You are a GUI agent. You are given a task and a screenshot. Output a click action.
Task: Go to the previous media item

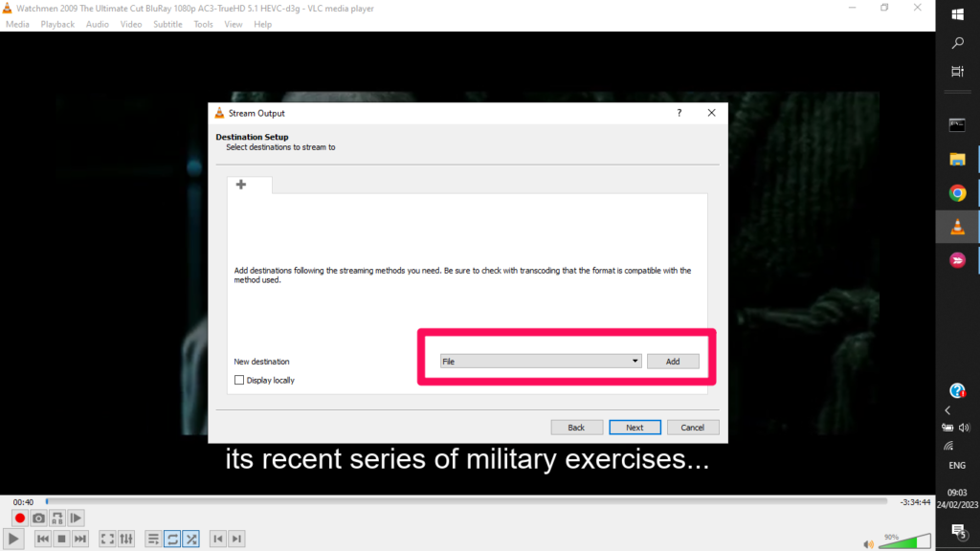[x=42, y=539]
